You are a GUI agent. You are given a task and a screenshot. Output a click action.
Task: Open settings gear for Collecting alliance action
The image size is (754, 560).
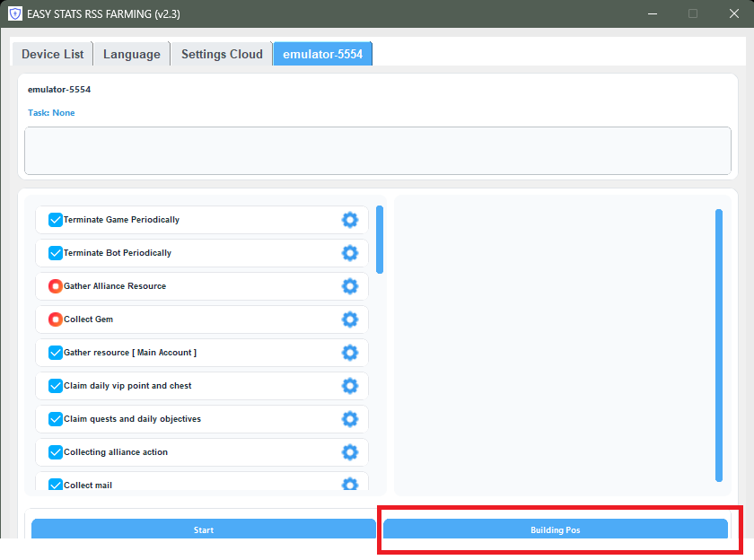click(x=349, y=451)
